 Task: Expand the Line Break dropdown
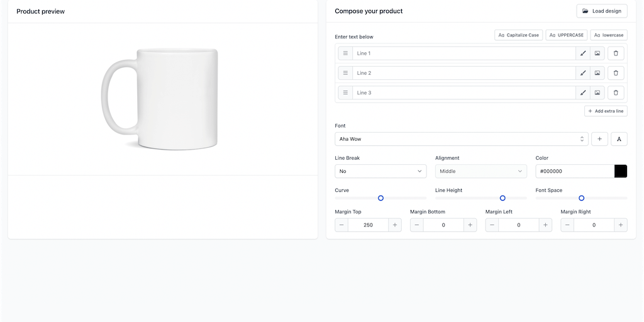pos(380,171)
